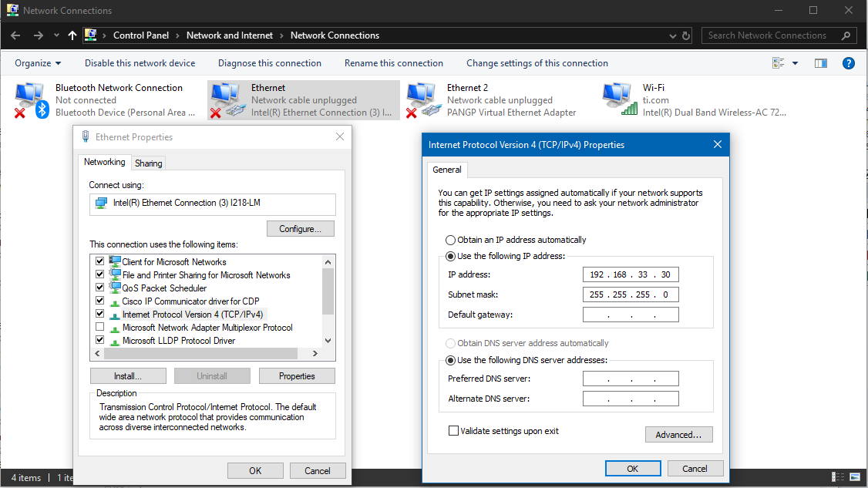The image size is (868, 488).
Task: Click the Intel adapter icon in Connect using
Action: point(101,204)
